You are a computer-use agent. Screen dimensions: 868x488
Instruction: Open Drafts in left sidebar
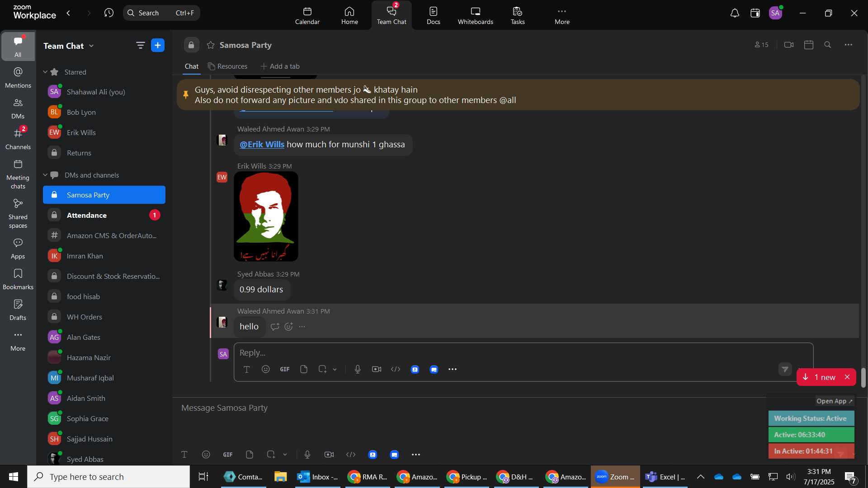(x=18, y=310)
